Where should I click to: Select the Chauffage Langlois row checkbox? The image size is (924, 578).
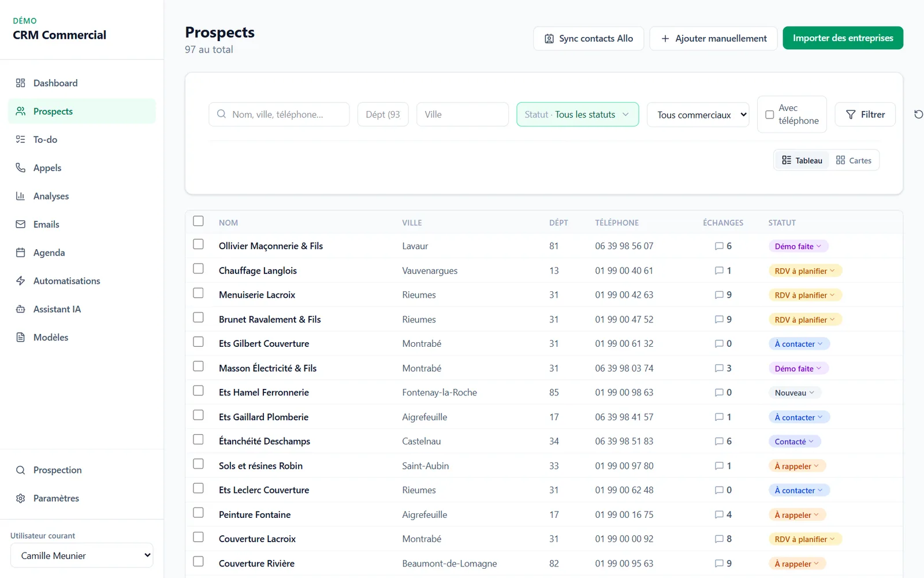tap(198, 269)
